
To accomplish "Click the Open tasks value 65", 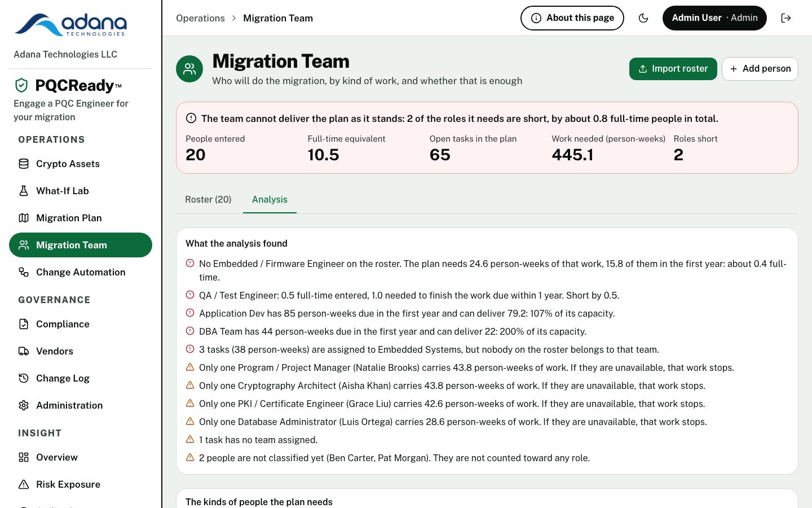I will tap(440, 155).
